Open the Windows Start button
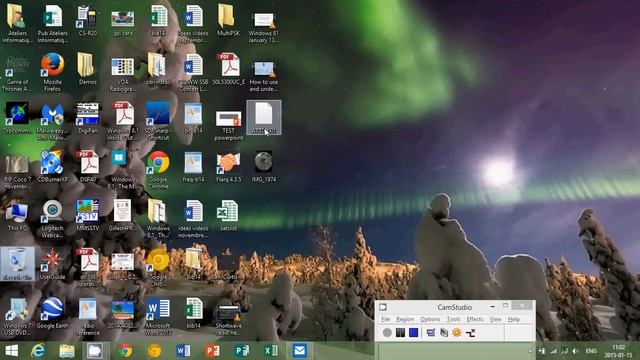This screenshot has height=360, width=640. pyautogui.click(x=12, y=351)
